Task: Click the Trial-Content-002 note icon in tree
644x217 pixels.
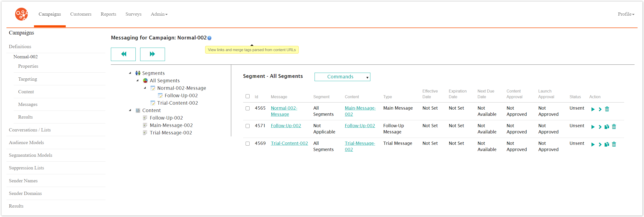Action: [x=153, y=103]
